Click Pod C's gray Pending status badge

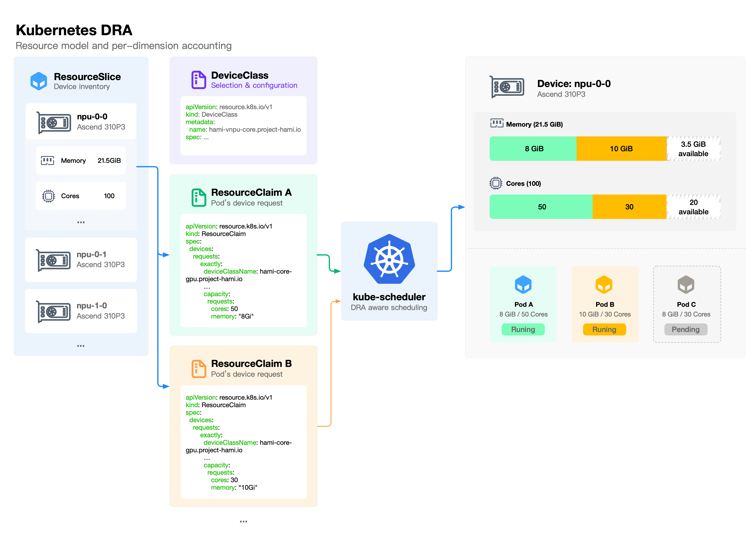pyautogui.click(x=686, y=329)
